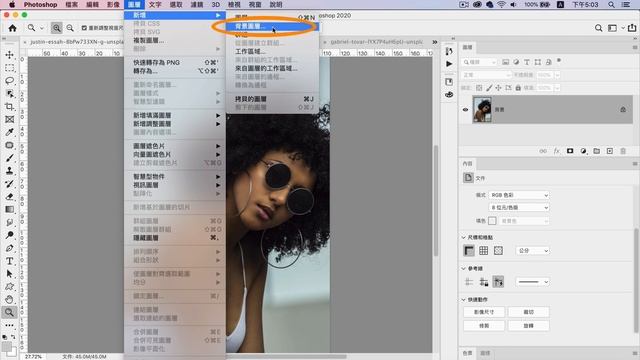Image resolution: width=640 pixels, height=360 pixels.
Task: Select the Lasso tool
Action: tap(9, 80)
